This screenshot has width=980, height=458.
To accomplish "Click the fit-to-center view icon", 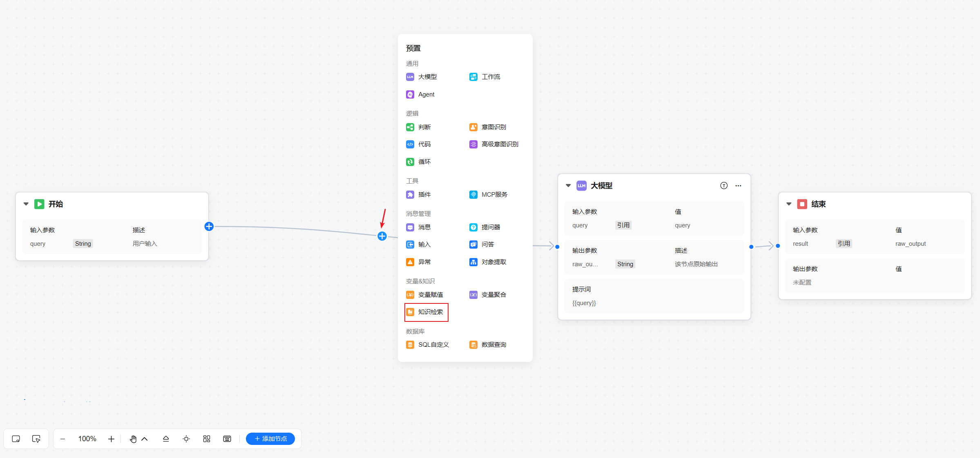I will pos(186,439).
